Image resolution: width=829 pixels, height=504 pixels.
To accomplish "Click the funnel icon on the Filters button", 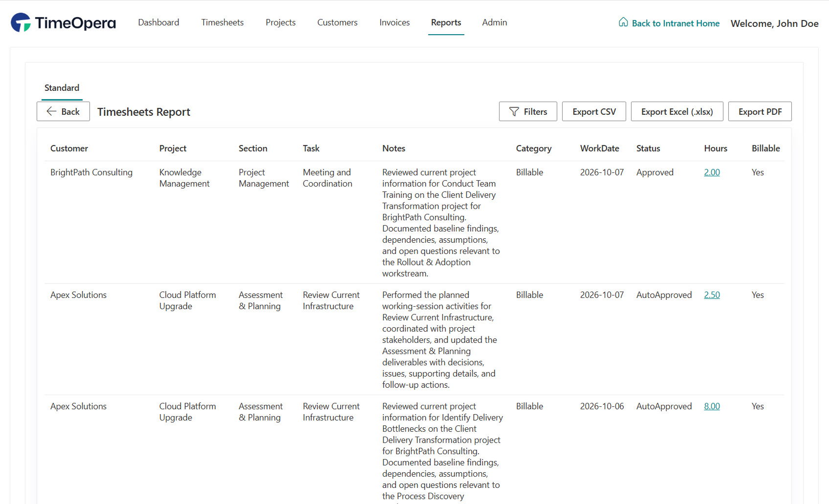I will [514, 112].
